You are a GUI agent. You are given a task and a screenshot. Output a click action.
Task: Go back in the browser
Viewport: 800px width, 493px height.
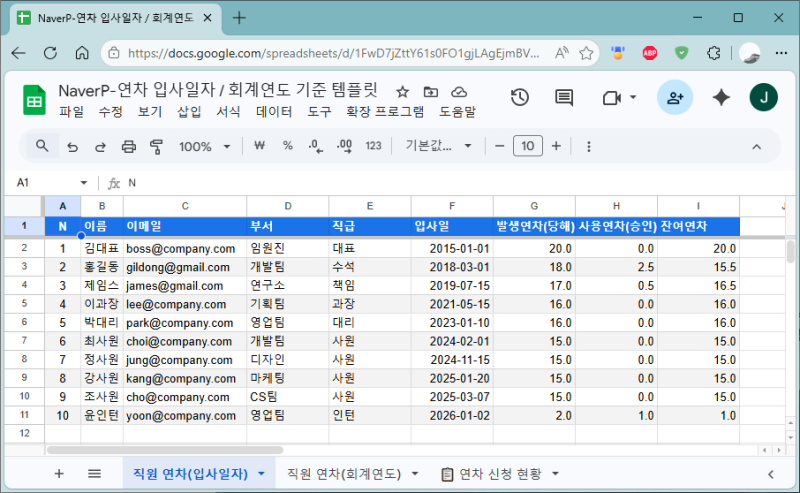point(18,53)
